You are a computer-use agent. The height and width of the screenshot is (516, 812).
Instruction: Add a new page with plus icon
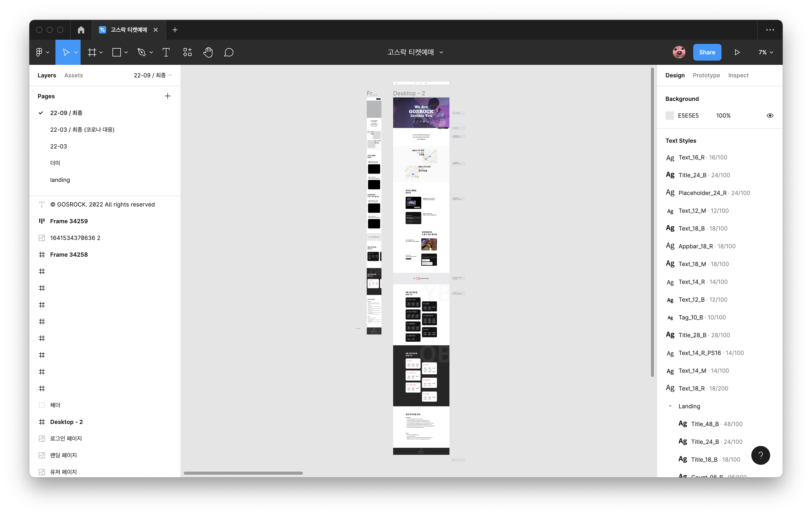point(168,96)
